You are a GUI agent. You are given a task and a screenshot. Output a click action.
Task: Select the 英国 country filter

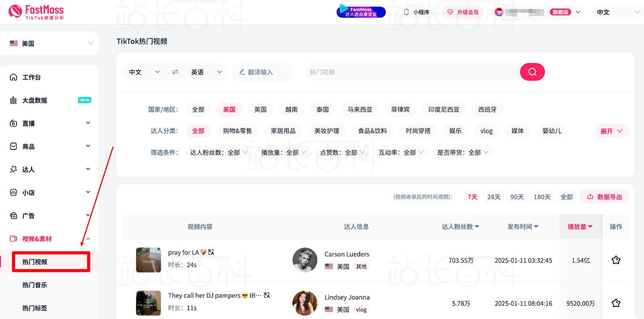click(260, 110)
